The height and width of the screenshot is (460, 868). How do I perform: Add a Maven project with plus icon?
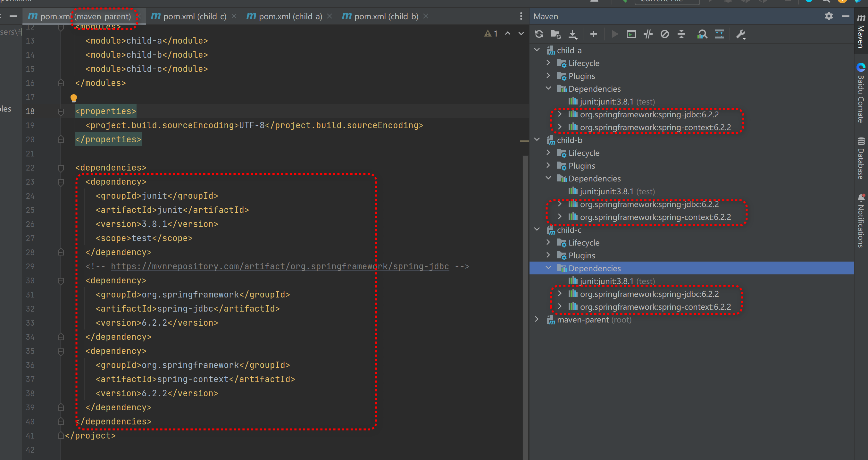tap(594, 34)
